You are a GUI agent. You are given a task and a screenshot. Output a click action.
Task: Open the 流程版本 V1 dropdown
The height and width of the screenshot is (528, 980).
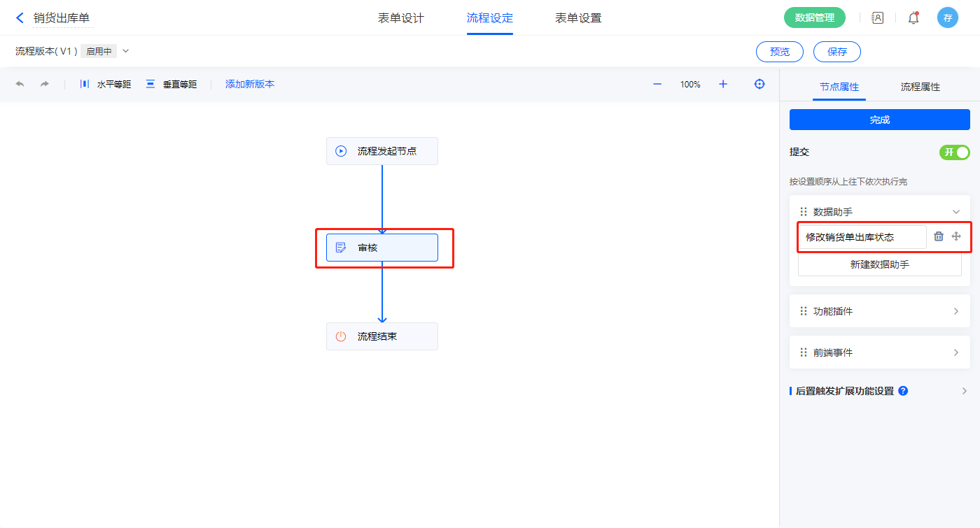click(126, 51)
